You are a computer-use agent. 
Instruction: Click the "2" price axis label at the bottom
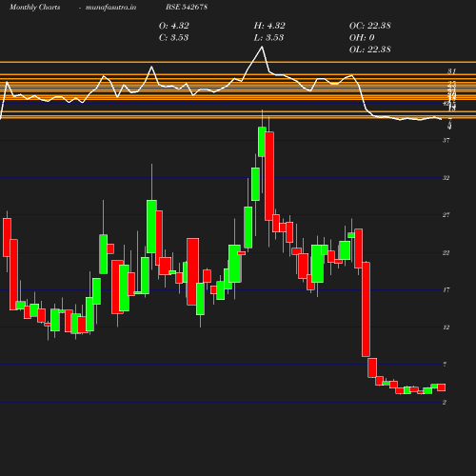coord(445,402)
